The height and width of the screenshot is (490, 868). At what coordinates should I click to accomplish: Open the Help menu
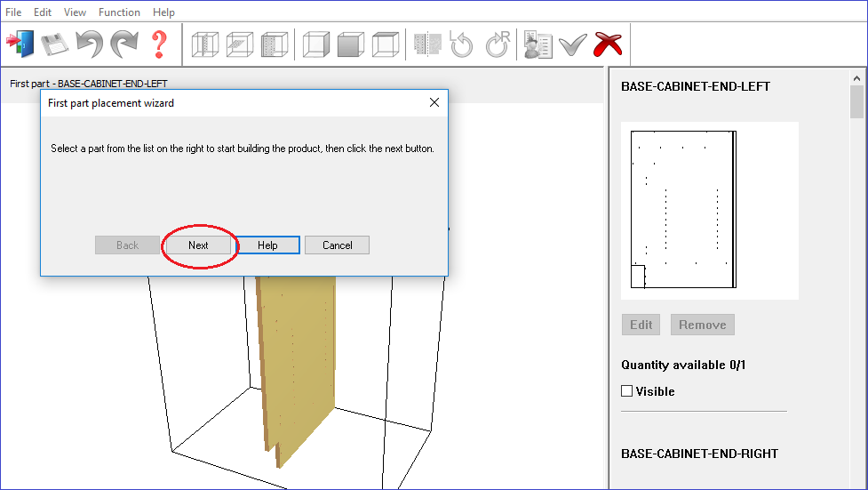[163, 12]
